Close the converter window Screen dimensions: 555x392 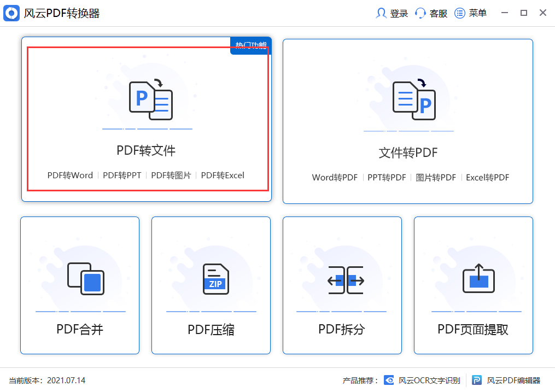[x=543, y=13]
